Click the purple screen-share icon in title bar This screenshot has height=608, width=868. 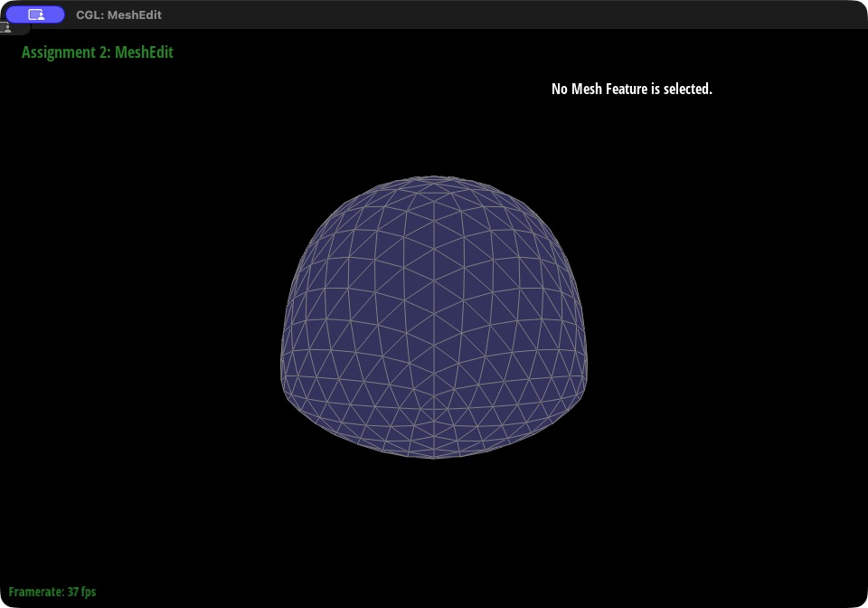[35, 15]
